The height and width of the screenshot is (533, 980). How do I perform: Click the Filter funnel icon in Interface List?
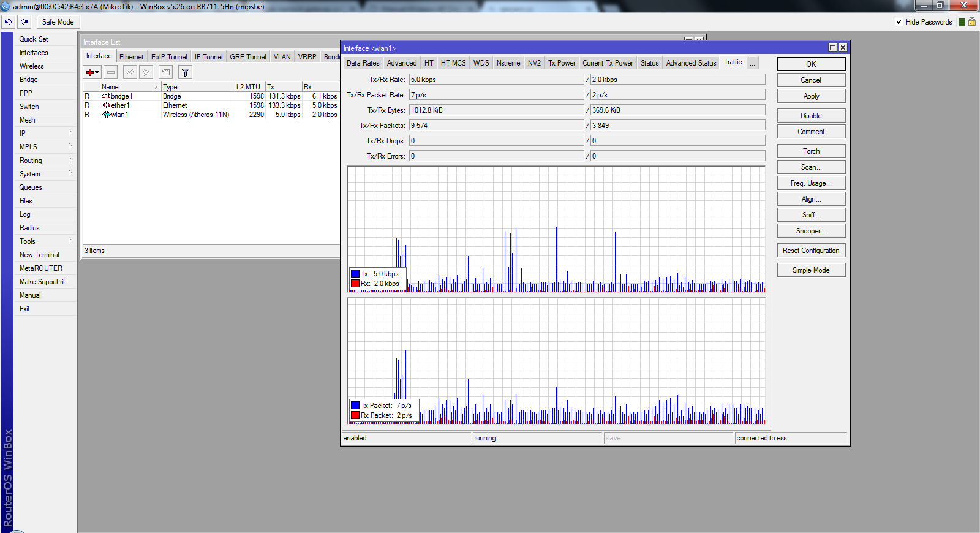click(186, 72)
